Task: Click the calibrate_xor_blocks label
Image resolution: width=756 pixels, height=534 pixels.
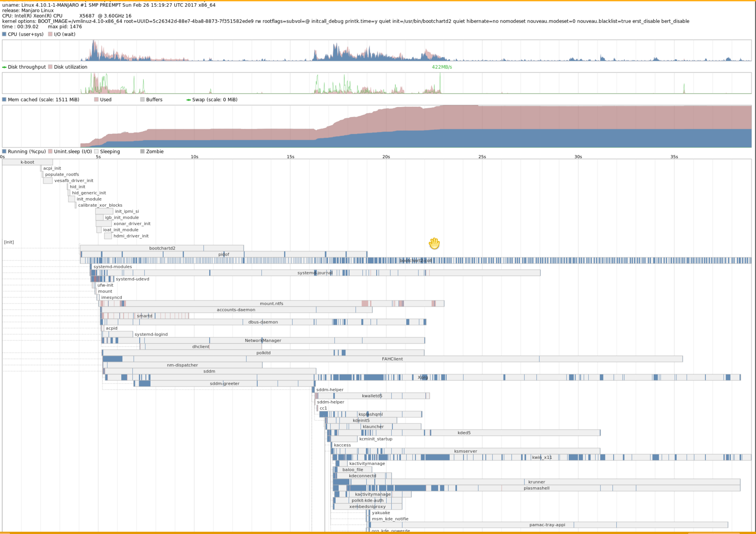Action: pyautogui.click(x=100, y=205)
